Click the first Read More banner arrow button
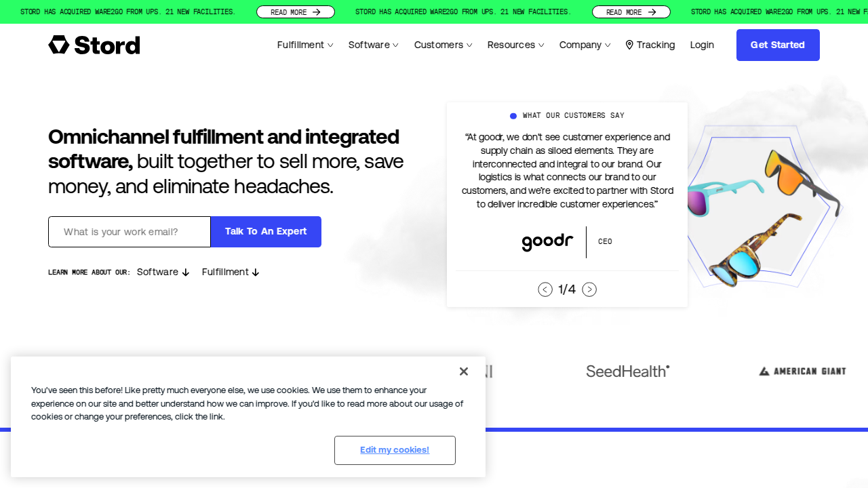 296,12
